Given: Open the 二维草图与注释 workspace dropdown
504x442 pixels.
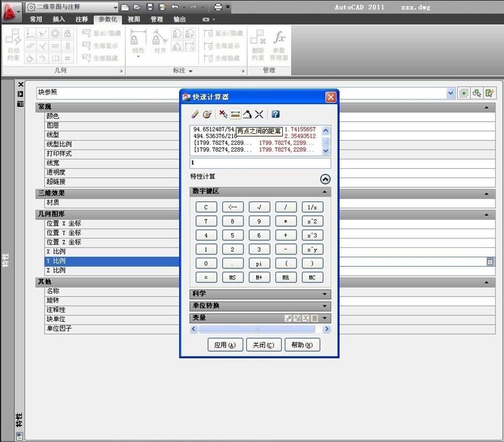Looking at the screenshot, I should [116, 7].
